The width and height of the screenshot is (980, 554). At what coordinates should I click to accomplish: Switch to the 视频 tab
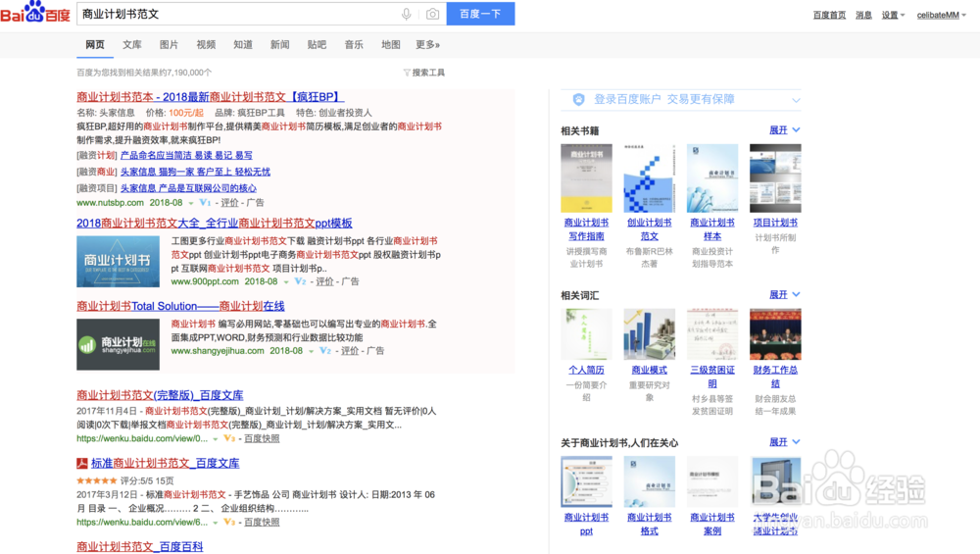[x=206, y=45]
